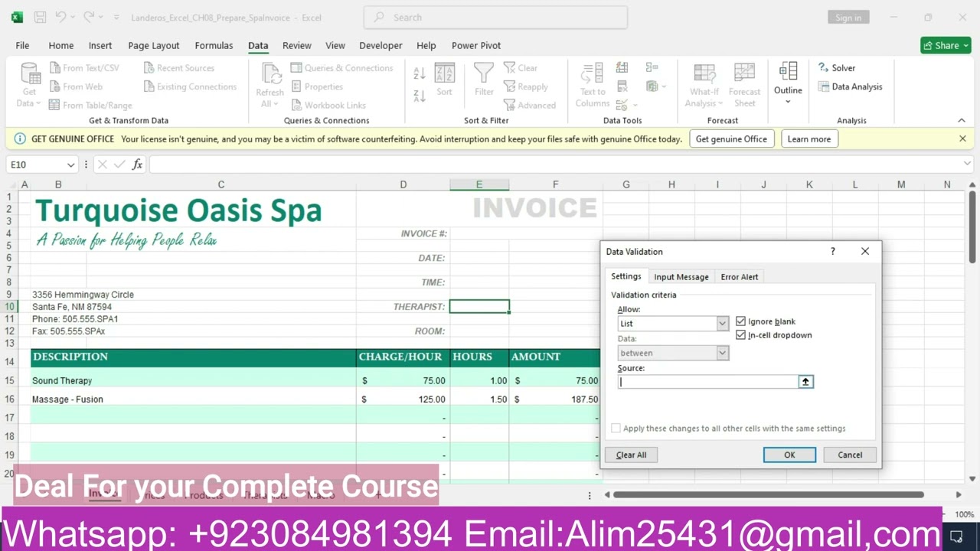Open Advanced filter options
980x551 pixels.
click(x=530, y=105)
